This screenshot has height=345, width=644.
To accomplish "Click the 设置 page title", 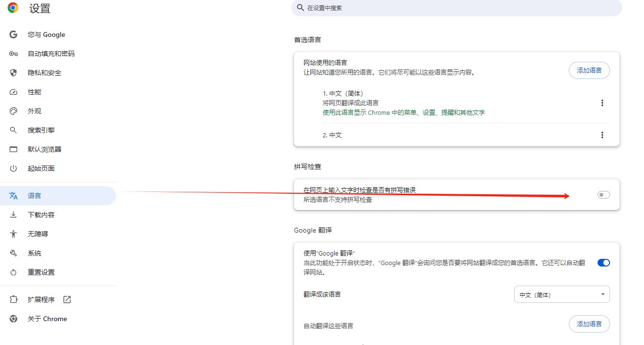I will pyautogui.click(x=40, y=8).
